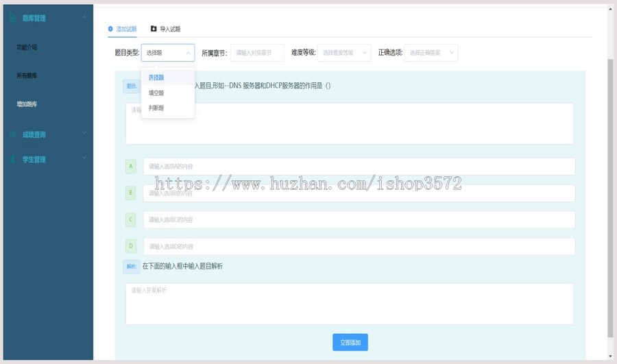This screenshot has width=617, height=364.
Task: Collapse the 题库管理 section chevron
Action: [x=84, y=17]
